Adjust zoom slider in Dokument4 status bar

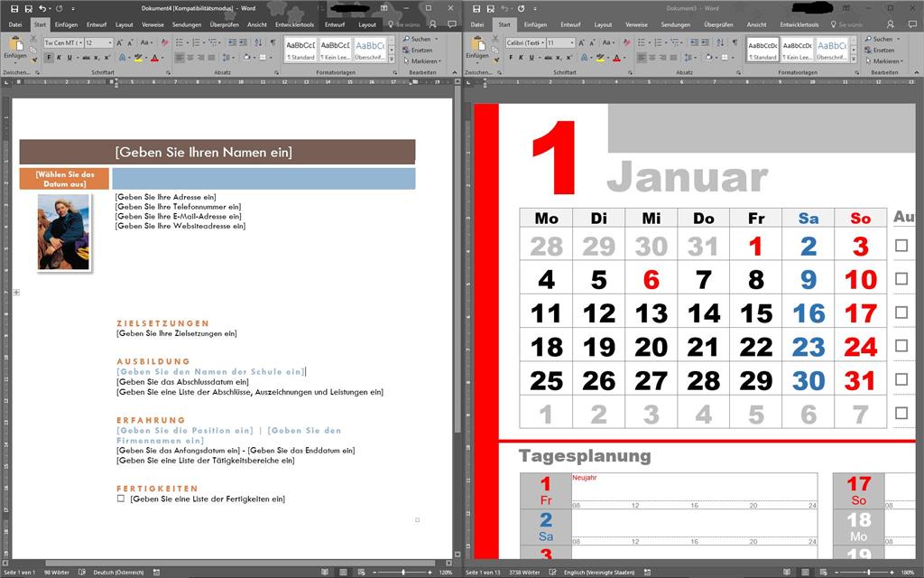coord(403,572)
